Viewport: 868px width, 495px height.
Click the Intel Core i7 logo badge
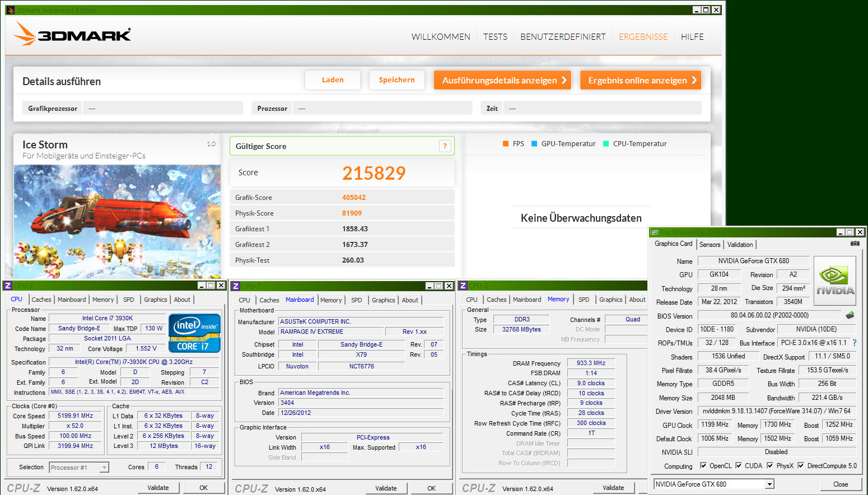[194, 333]
